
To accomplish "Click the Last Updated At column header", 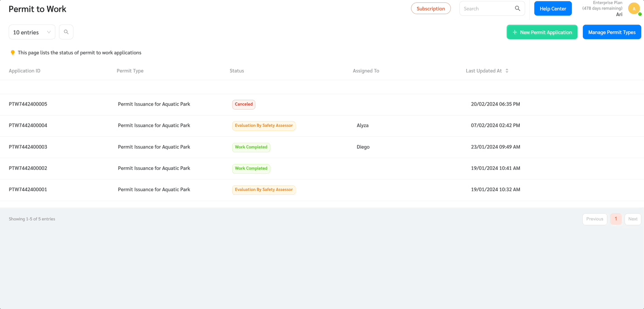I will (484, 71).
